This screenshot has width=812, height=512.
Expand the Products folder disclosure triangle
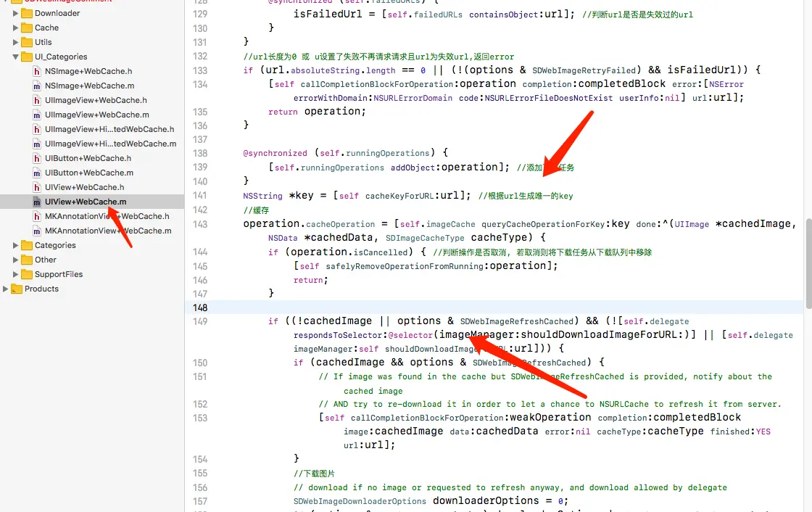[6, 289]
